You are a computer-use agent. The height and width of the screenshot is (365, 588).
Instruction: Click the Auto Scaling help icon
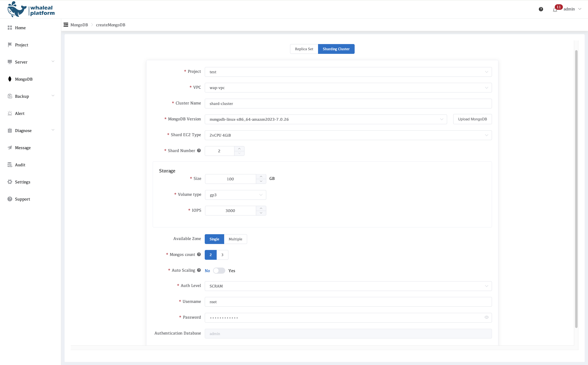[199, 270]
